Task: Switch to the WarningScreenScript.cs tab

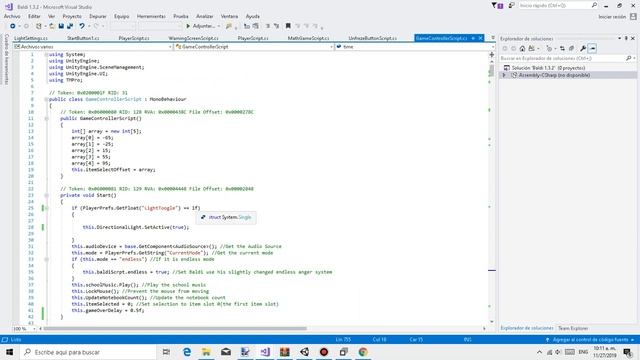Action: pos(193,38)
